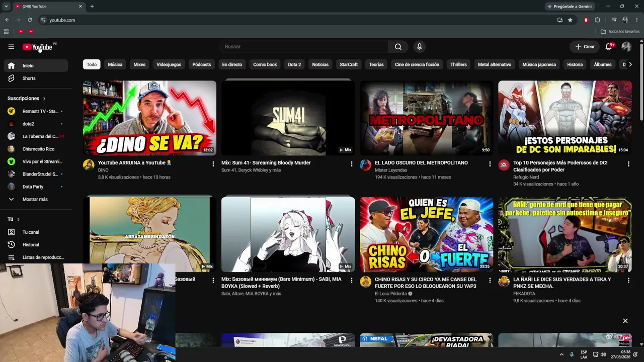
Task: Play the ¿DINO SE VA? video thumbnail
Action: 149,118
